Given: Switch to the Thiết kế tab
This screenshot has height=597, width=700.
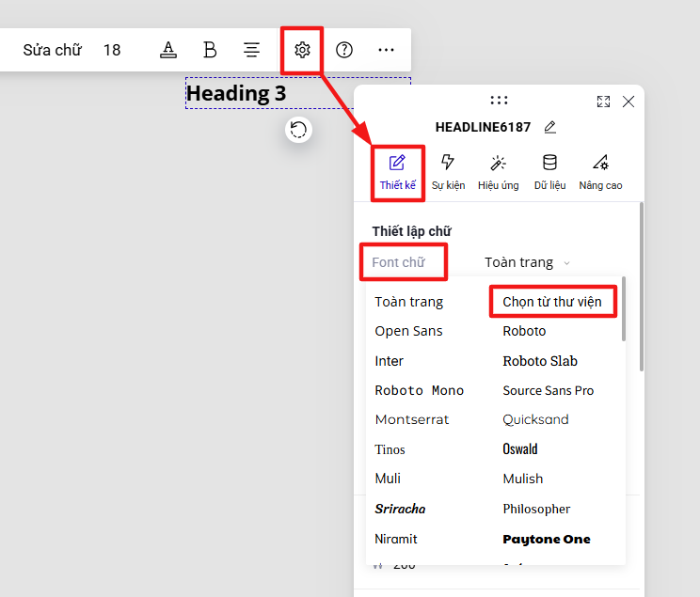Looking at the screenshot, I should pos(397,173).
